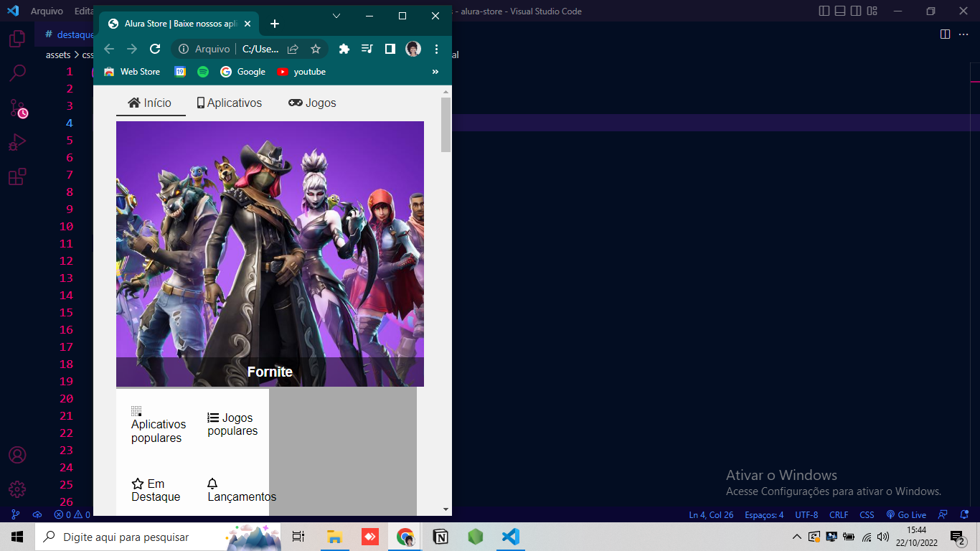Open the Run and Debug view
980x551 pixels.
(x=17, y=142)
